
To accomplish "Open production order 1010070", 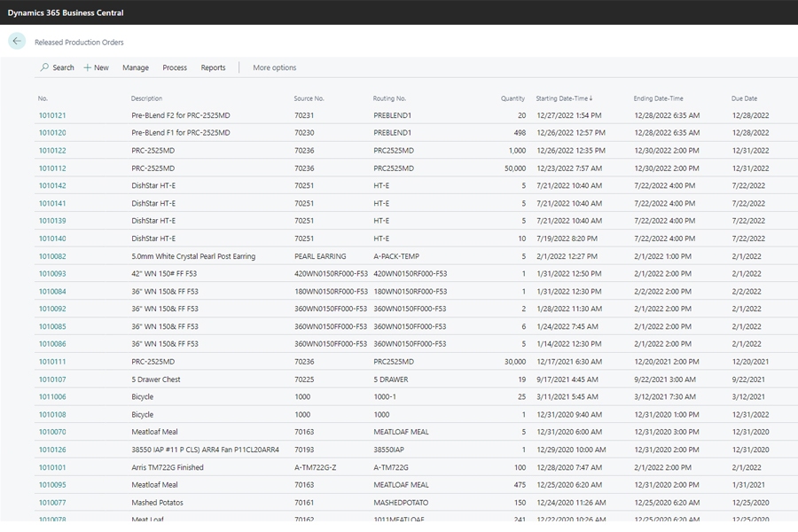I will [x=52, y=432].
